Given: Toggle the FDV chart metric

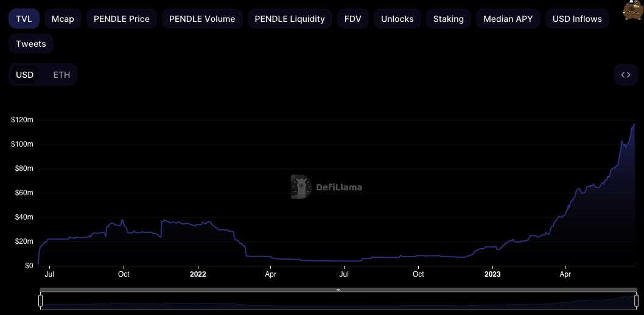Looking at the screenshot, I should pos(353,19).
